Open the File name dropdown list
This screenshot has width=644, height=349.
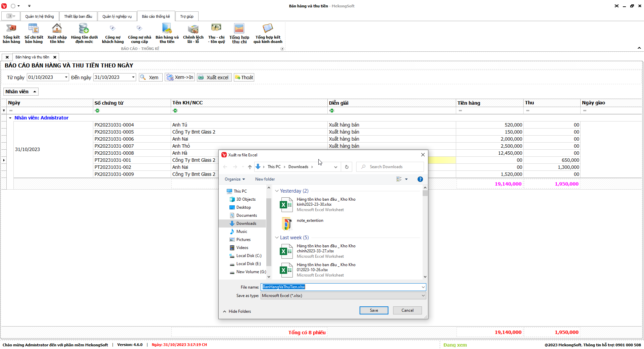(x=423, y=287)
